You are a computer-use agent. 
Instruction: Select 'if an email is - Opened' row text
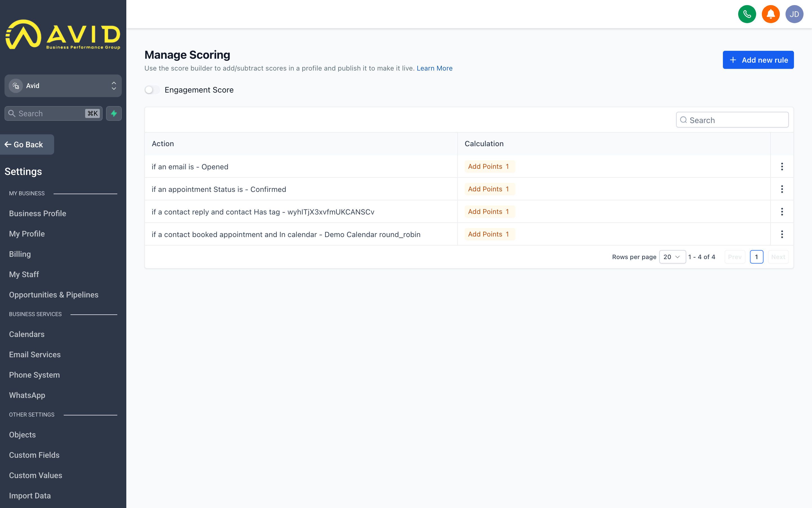point(190,167)
